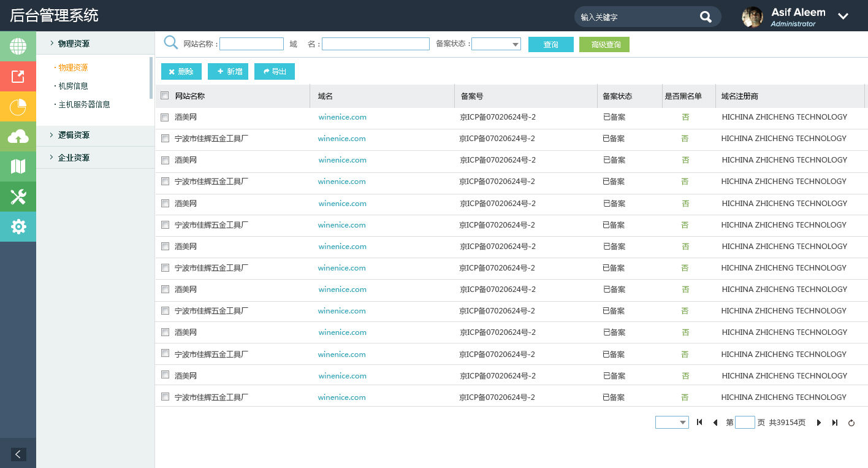Viewport: 868px width, 468px height.
Task: Click the 网站名称 input field
Action: pos(251,44)
